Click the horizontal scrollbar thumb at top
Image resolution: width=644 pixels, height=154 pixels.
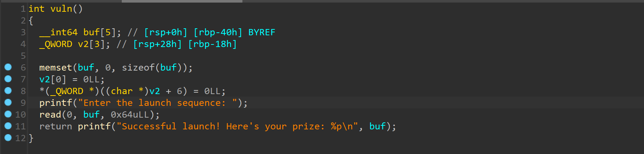(182, 1)
